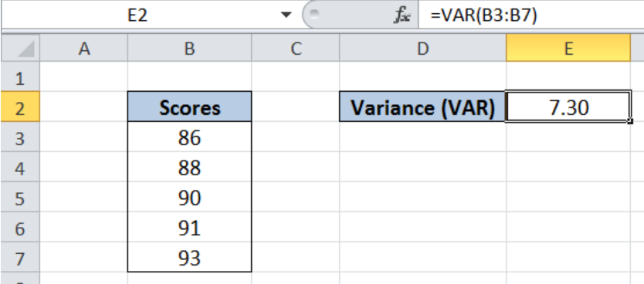
Task: Select the cell containing 90
Action: [x=189, y=198]
